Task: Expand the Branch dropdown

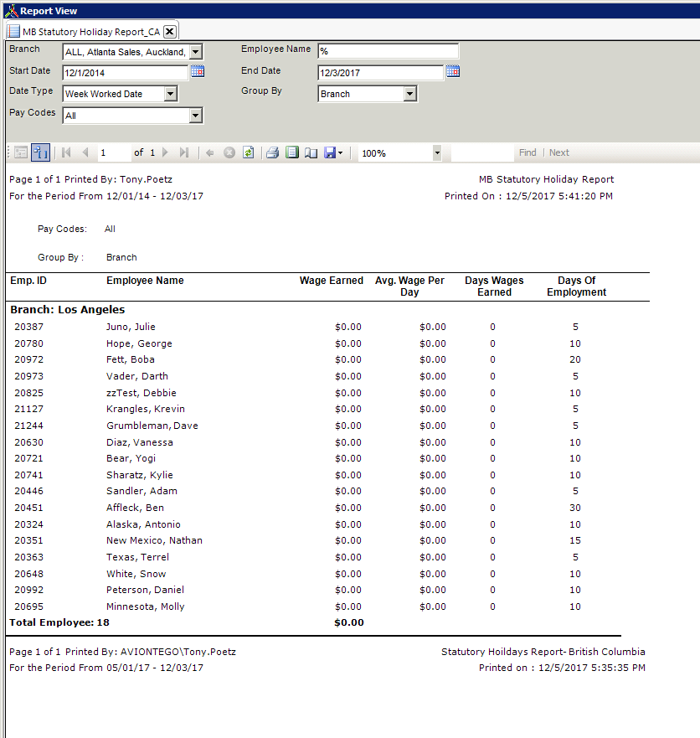Action: point(196,52)
